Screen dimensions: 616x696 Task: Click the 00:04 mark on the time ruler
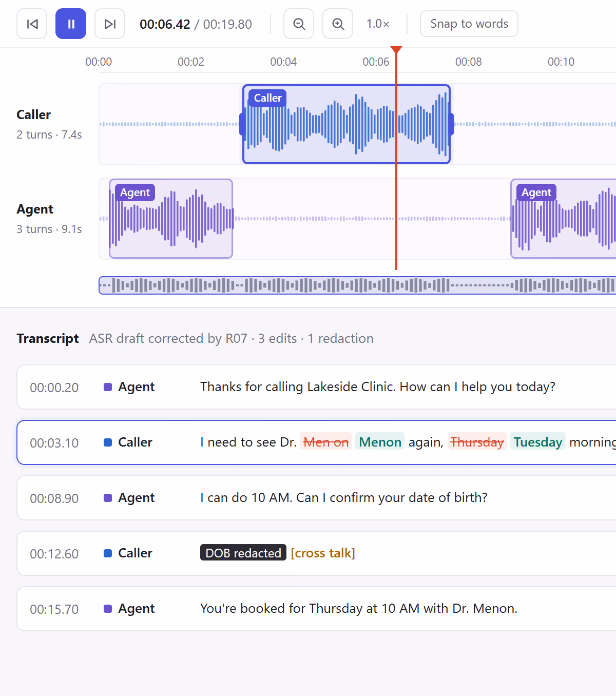pyautogui.click(x=283, y=62)
